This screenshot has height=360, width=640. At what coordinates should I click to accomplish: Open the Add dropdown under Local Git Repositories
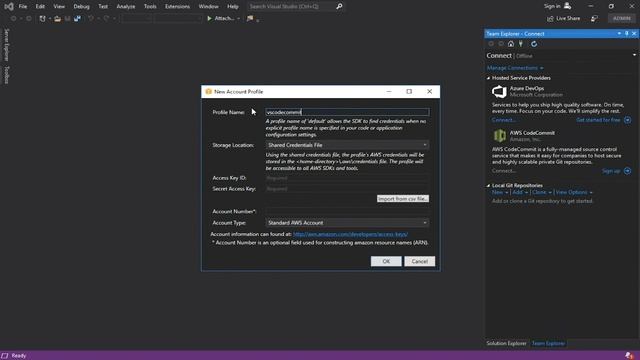(520, 192)
